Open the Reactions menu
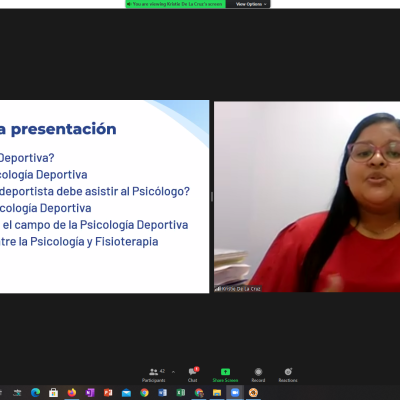This screenshot has height=400, width=400. 288,375
